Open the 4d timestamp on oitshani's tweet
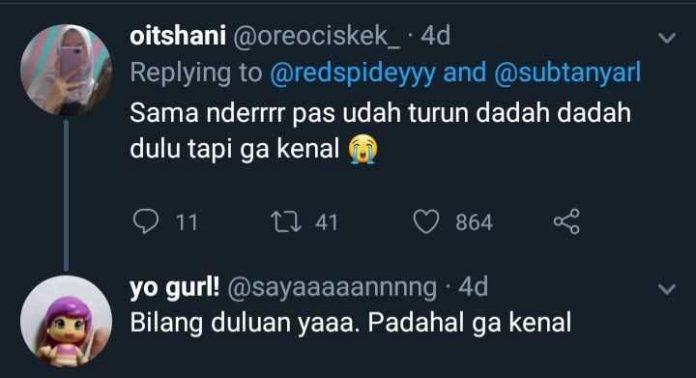The height and width of the screenshot is (378, 696). click(x=435, y=35)
